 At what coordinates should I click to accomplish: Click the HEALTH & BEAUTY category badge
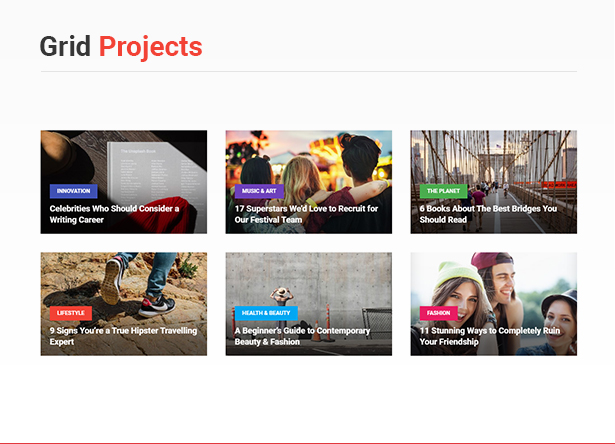point(266,313)
